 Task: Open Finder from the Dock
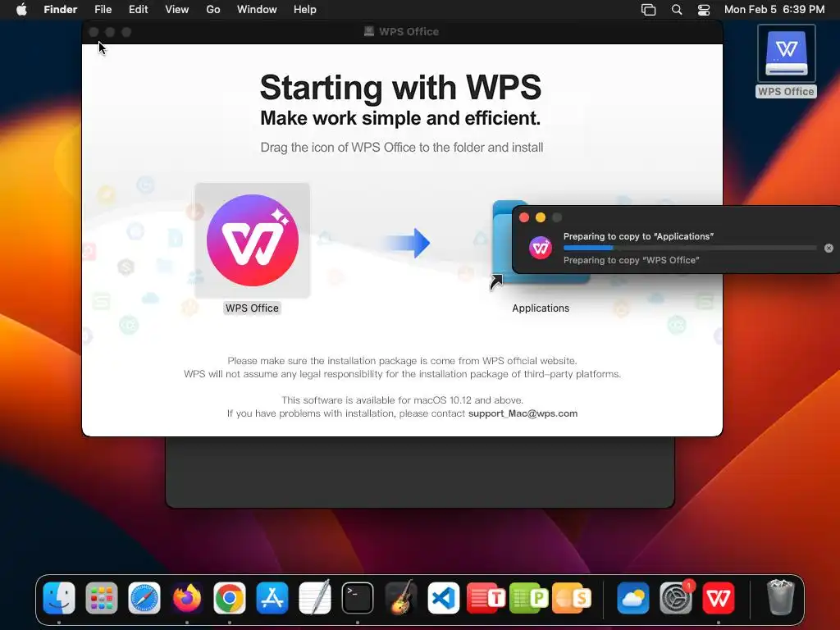59,598
